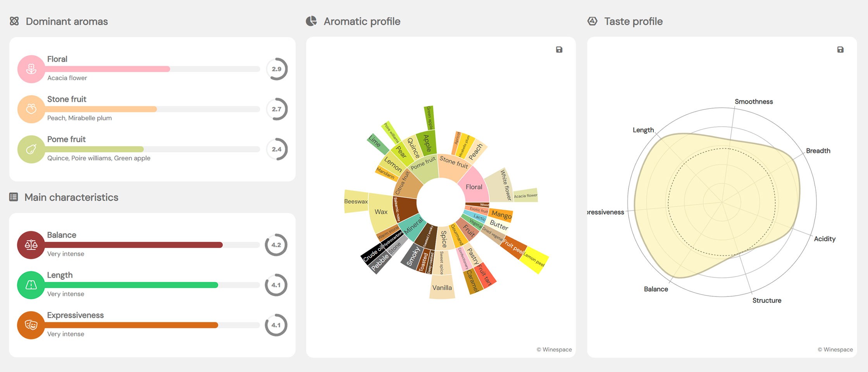
Task: Click the Acidity radar axis label
Action: 825,239
